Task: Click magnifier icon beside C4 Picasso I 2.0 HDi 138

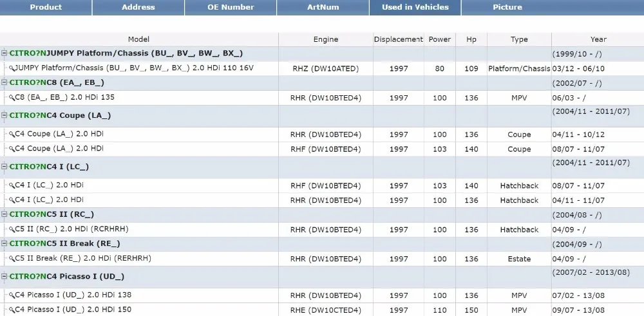Action: (x=12, y=295)
